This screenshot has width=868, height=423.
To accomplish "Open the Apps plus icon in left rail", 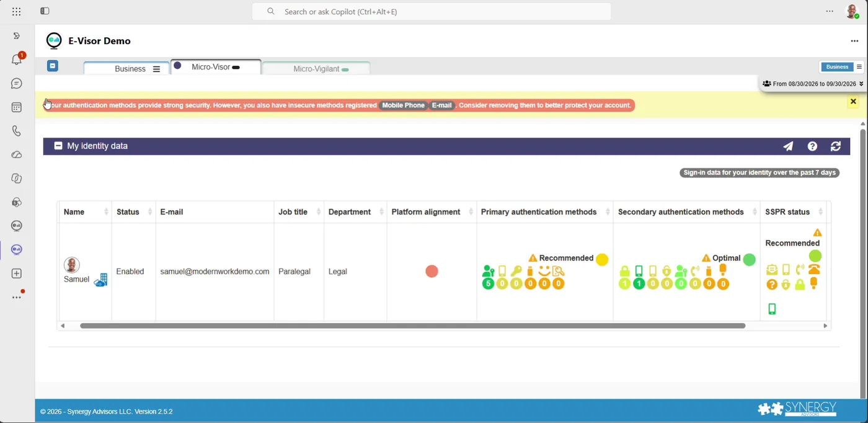I will (17, 274).
